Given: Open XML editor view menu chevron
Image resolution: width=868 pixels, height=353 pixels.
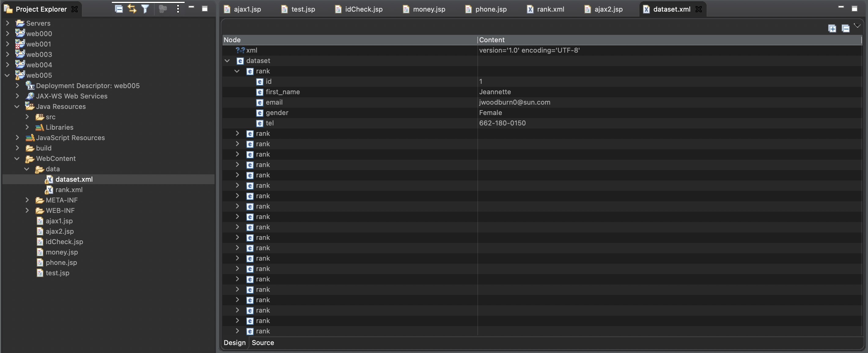Looking at the screenshot, I should (x=857, y=26).
